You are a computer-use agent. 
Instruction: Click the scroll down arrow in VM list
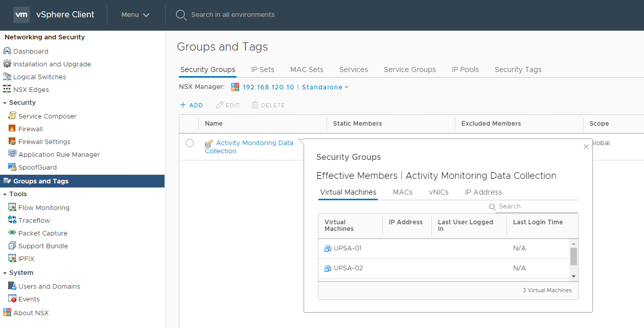(573, 276)
